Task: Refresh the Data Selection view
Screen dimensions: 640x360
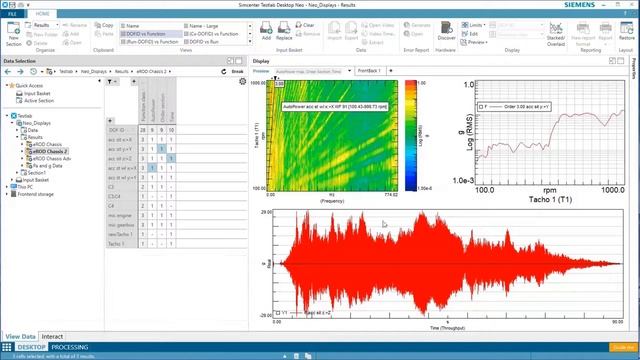Action: click(x=224, y=71)
